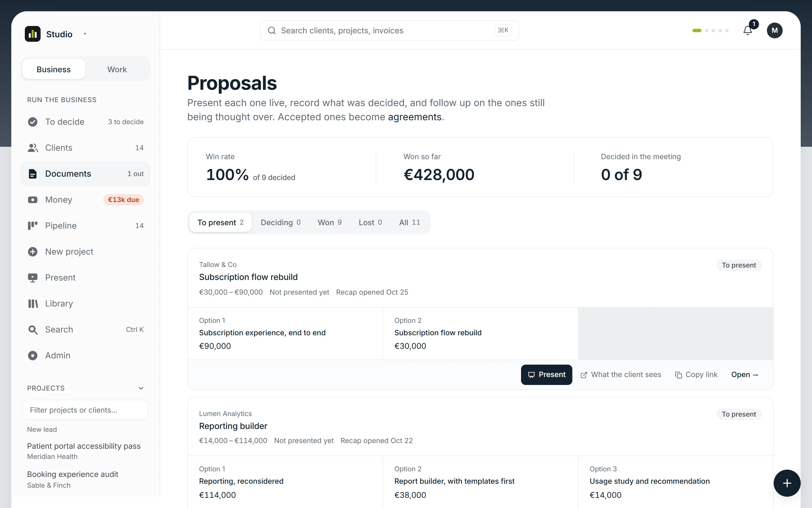Select Option 1 Subscription experience, end to end
This screenshot has height=508, width=812.
coord(285,334)
